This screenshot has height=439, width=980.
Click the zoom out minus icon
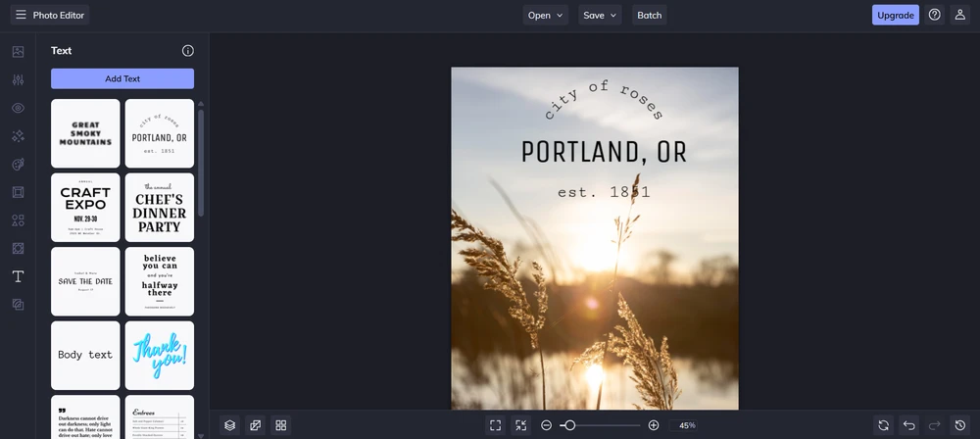click(546, 425)
